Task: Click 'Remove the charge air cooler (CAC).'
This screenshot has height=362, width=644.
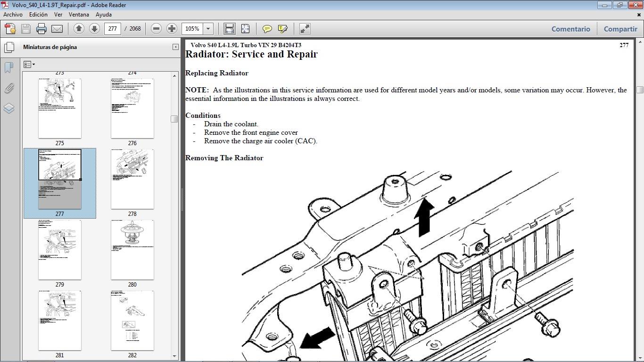Action: (261, 141)
